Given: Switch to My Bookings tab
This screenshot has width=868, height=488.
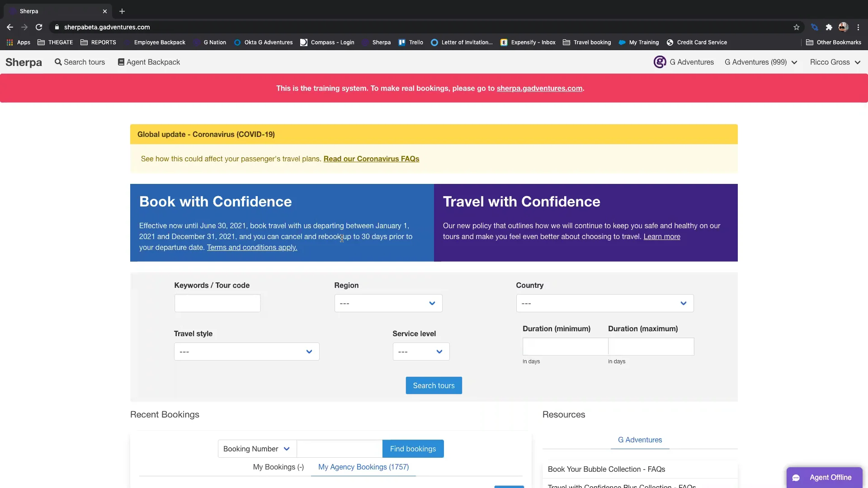Looking at the screenshot, I should point(278,467).
